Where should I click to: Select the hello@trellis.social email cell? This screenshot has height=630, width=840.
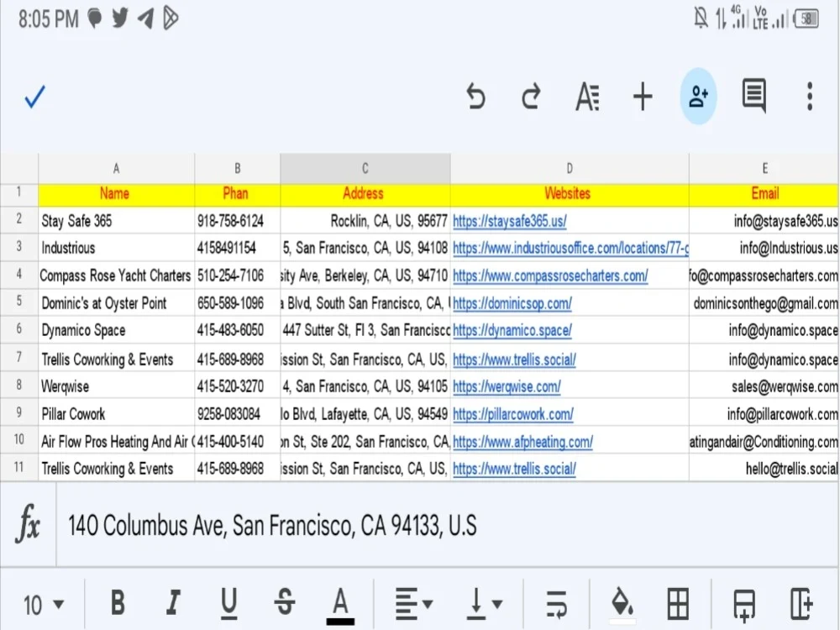tap(764, 469)
